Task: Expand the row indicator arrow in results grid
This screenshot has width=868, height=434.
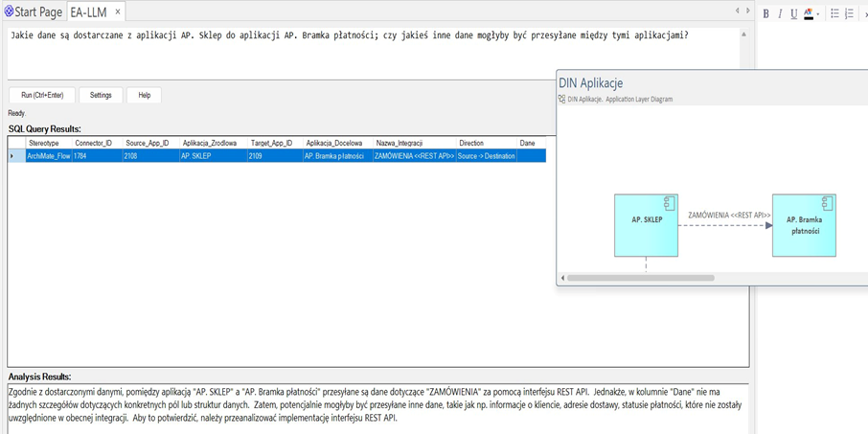Action: pos(12,156)
